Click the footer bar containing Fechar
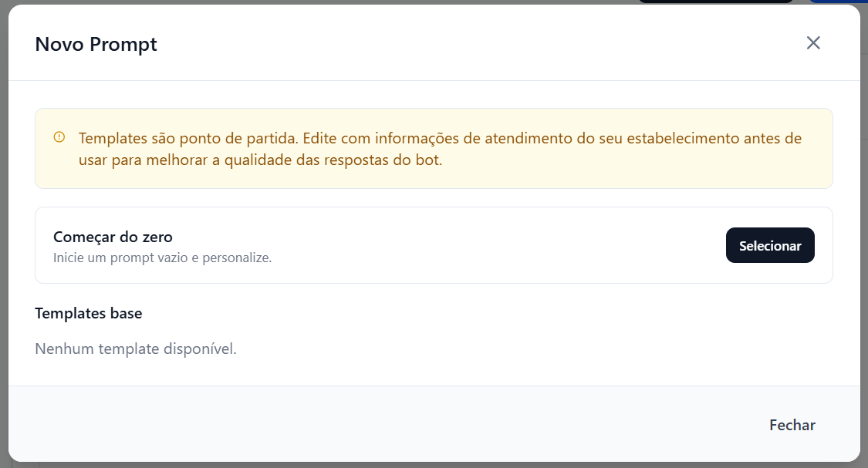 [434, 425]
